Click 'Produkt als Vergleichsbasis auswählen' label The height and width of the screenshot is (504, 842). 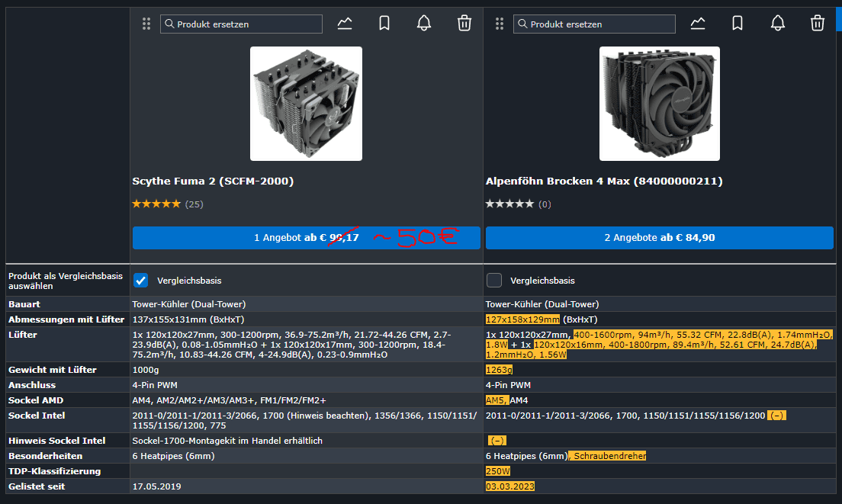point(66,281)
